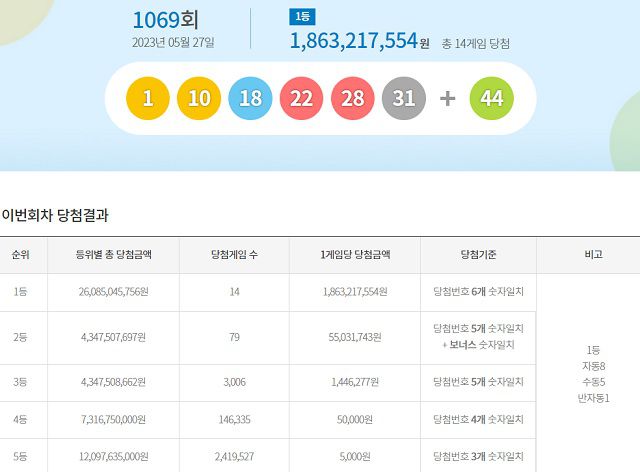Select the 당첨게임 수 column header
The width and height of the screenshot is (640, 472).
(x=234, y=254)
